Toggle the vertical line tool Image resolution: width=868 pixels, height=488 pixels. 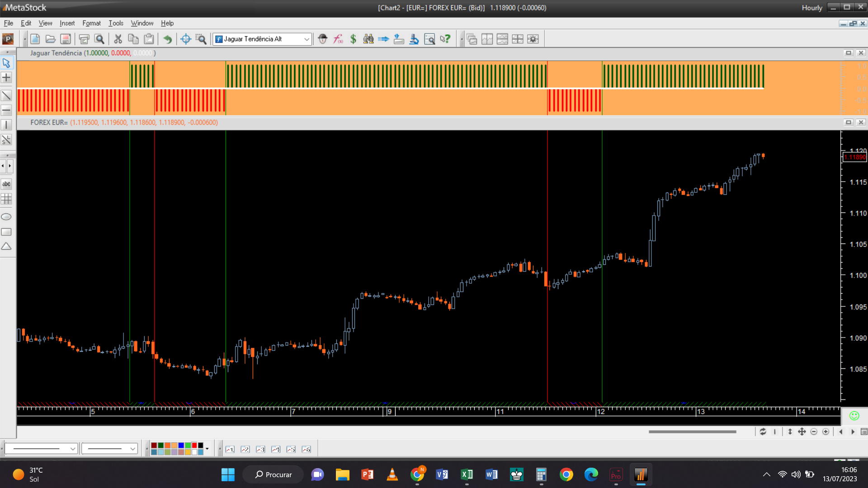[x=6, y=125]
